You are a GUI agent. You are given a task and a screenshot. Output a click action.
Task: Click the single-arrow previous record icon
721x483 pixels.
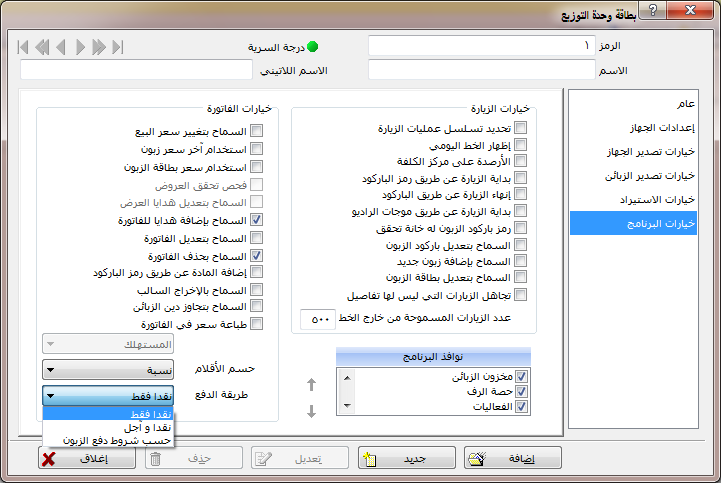(61, 46)
